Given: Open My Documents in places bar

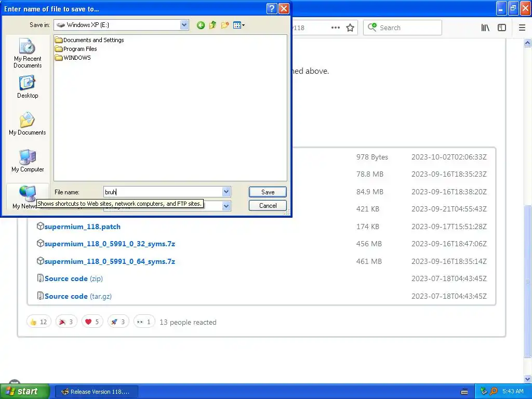Looking at the screenshot, I should click(x=28, y=124).
